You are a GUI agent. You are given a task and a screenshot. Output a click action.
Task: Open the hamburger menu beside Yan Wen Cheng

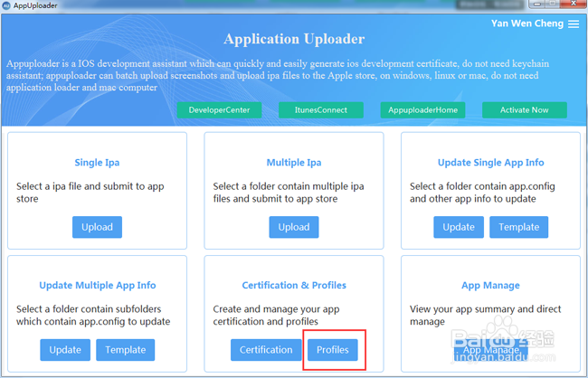[x=574, y=24]
